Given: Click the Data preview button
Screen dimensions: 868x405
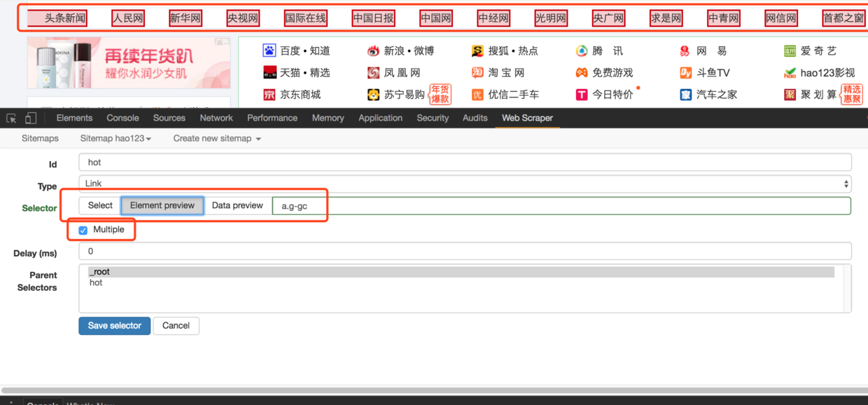Looking at the screenshot, I should (237, 205).
